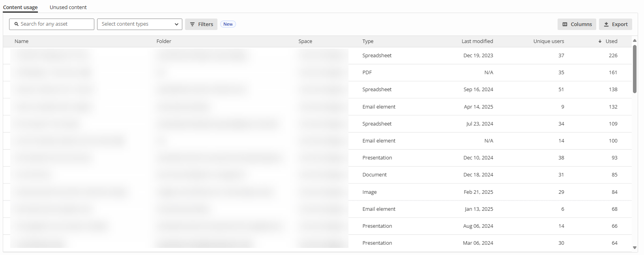Click the Export download icon

click(606, 24)
